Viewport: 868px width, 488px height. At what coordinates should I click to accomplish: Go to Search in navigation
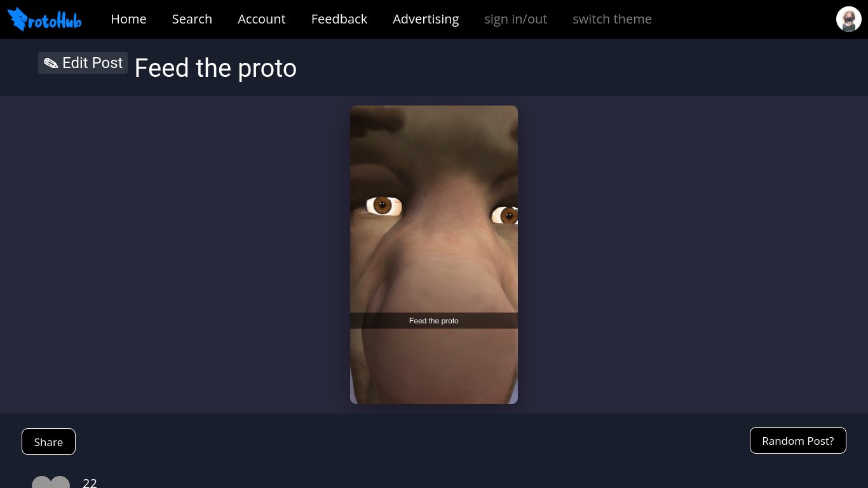tap(192, 19)
